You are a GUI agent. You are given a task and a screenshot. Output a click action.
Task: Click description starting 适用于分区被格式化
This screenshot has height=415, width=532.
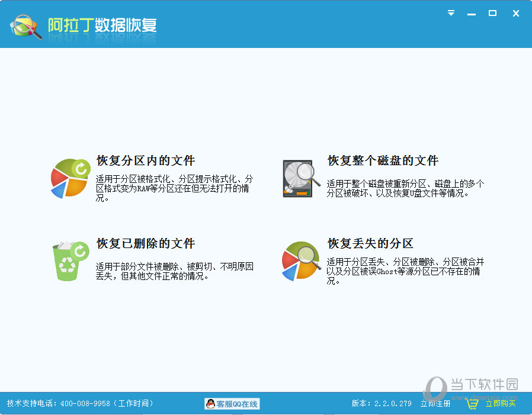pos(174,188)
